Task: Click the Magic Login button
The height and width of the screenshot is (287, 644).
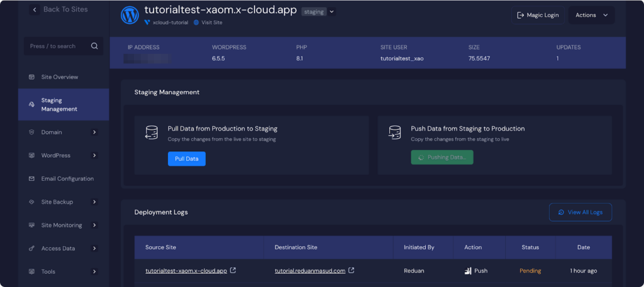Action: [x=538, y=15]
